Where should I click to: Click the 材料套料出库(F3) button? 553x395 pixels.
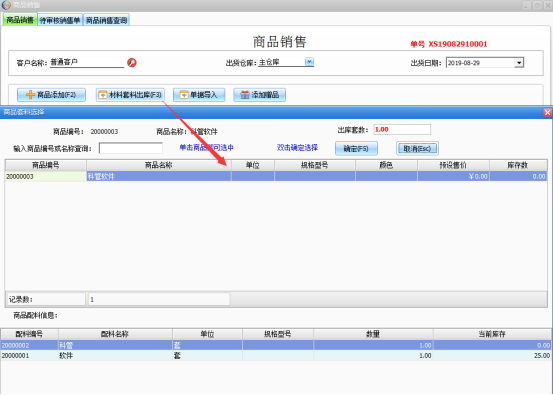coord(130,95)
